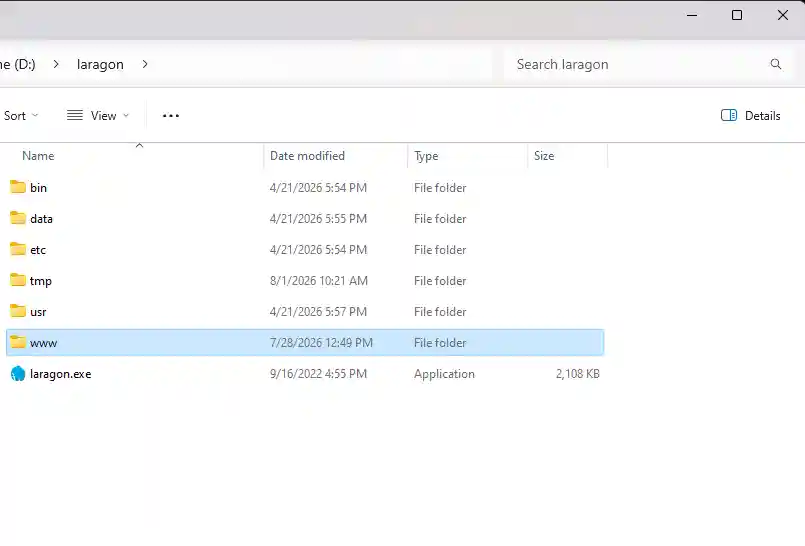Click the 2,108 KB size value
Viewport: 805px width, 546px height.
[x=578, y=374]
